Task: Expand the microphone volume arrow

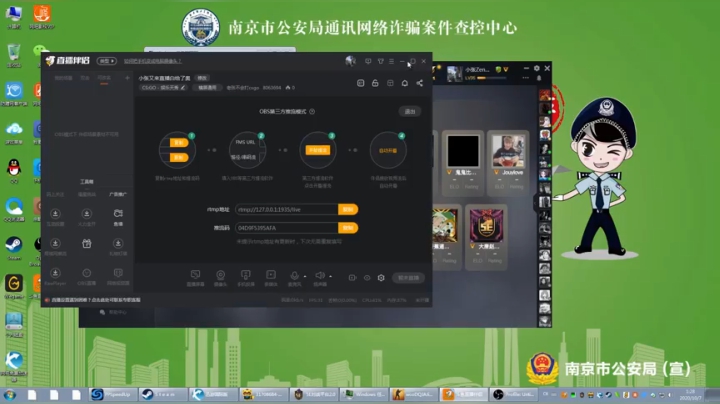Action: (305, 276)
